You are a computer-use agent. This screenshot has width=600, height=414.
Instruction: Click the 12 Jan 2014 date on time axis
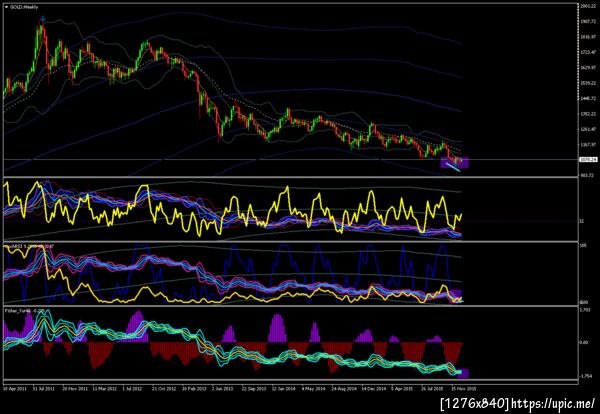284,388
